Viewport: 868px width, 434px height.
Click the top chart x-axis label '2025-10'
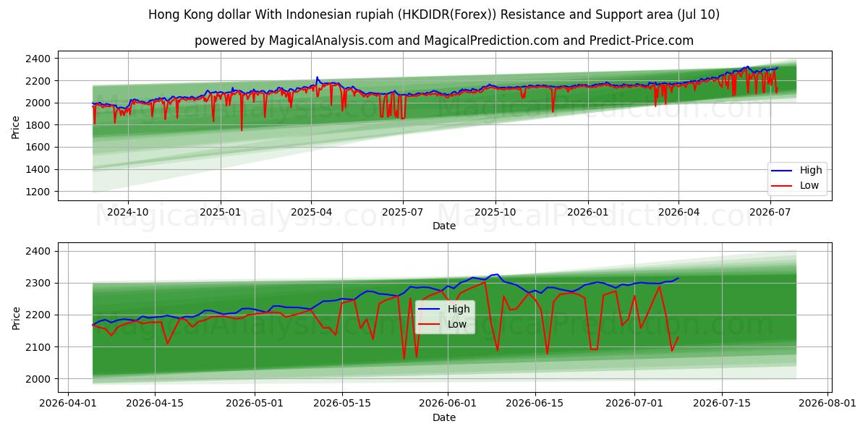pyautogui.click(x=495, y=213)
